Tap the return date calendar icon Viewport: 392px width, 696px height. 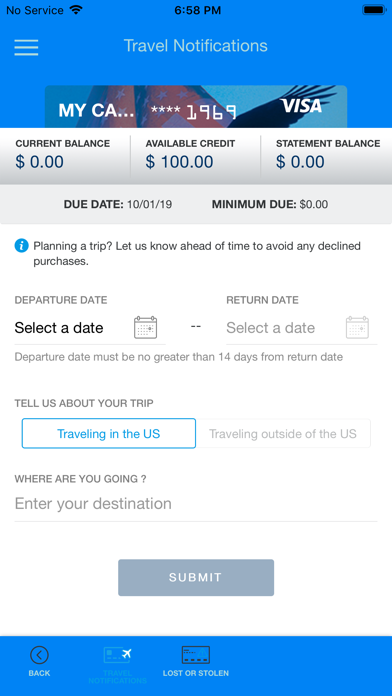click(x=357, y=328)
